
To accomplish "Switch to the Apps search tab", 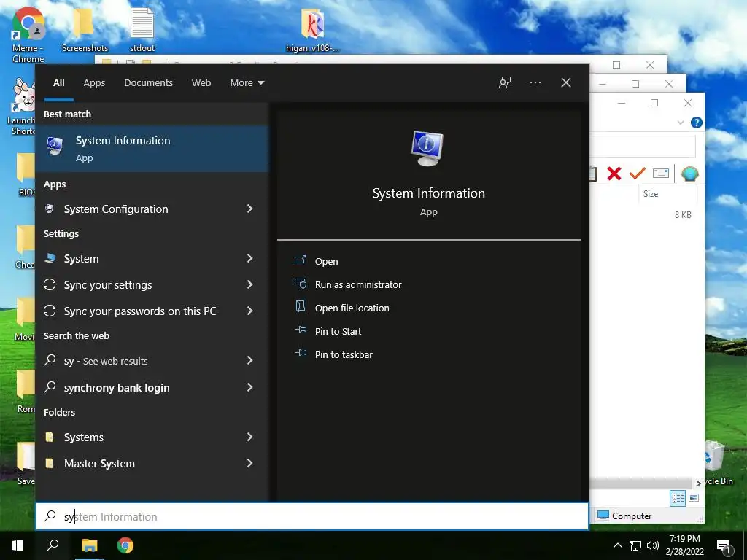I will coord(94,83).
